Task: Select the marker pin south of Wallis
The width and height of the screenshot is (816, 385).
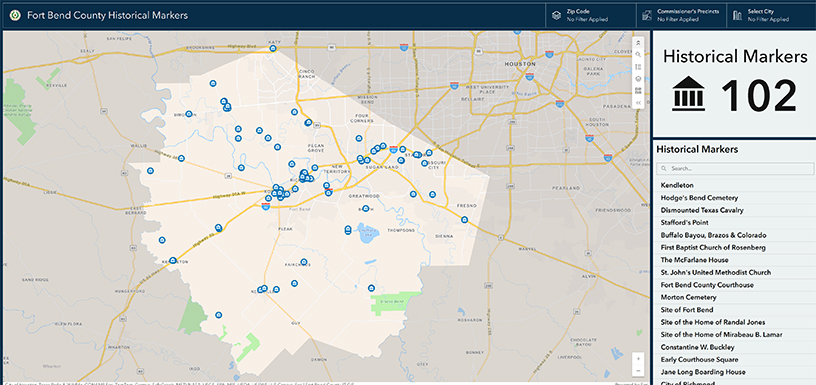Action: pos(150,170)
